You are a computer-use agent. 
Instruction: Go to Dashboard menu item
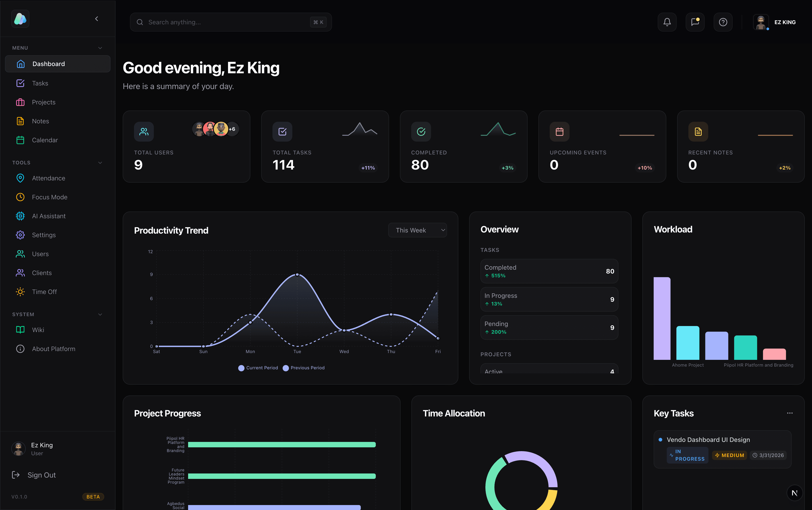(58, 64)
